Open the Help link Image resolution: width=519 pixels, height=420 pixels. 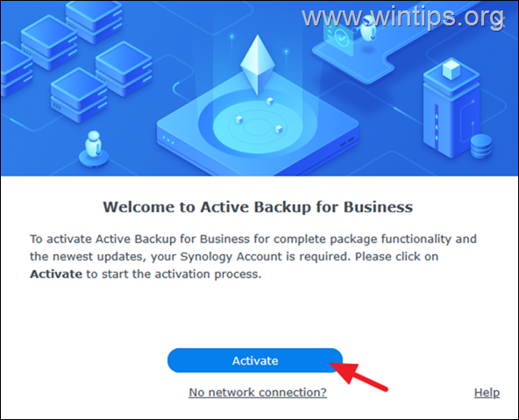coord(487,393)
